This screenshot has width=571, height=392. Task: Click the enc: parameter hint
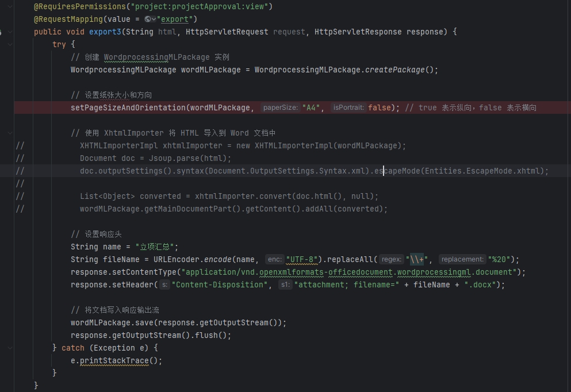point(275,260)
